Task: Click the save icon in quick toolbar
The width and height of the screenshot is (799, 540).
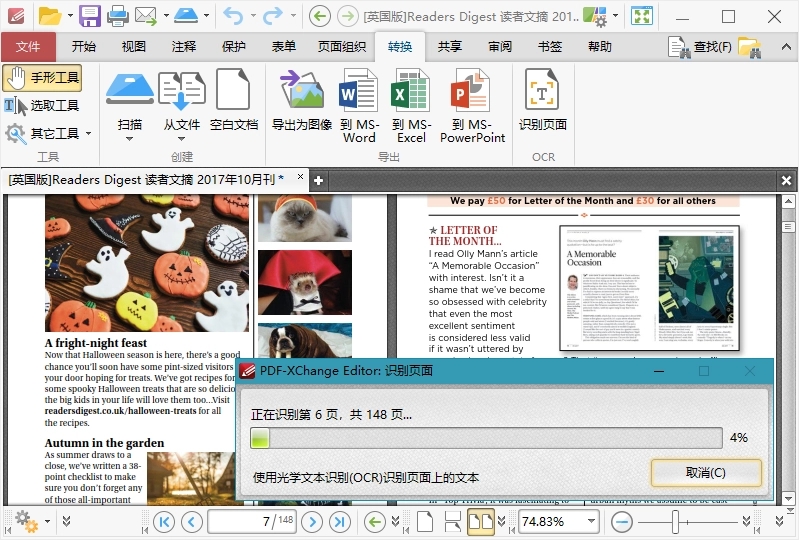Action: pyautogui.click(x=90, y=16)
